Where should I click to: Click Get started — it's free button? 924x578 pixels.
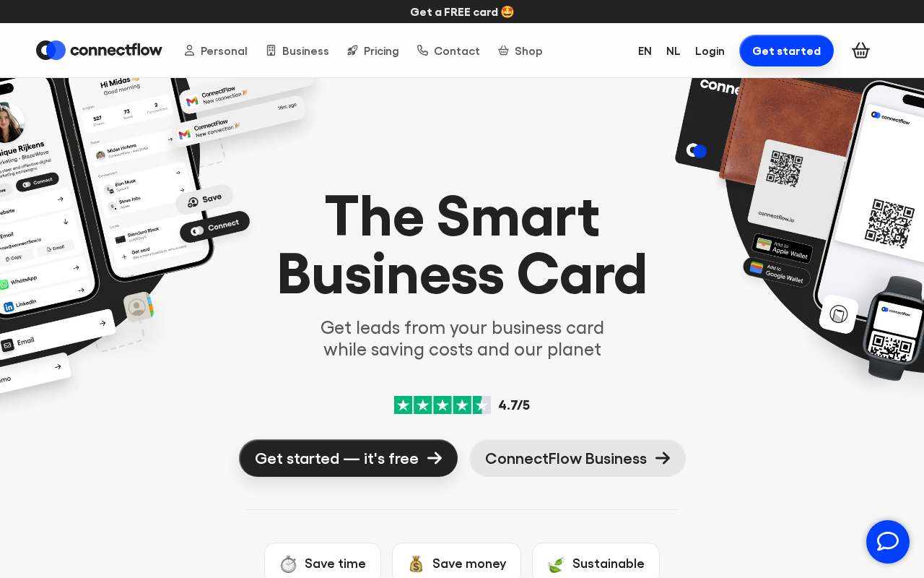click(x=348, y=458)
